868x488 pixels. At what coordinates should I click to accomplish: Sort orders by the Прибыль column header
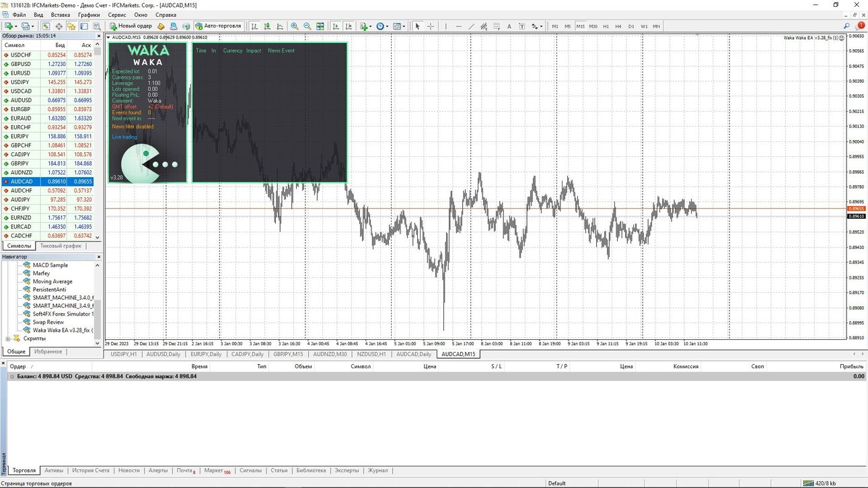pos(852,367)
